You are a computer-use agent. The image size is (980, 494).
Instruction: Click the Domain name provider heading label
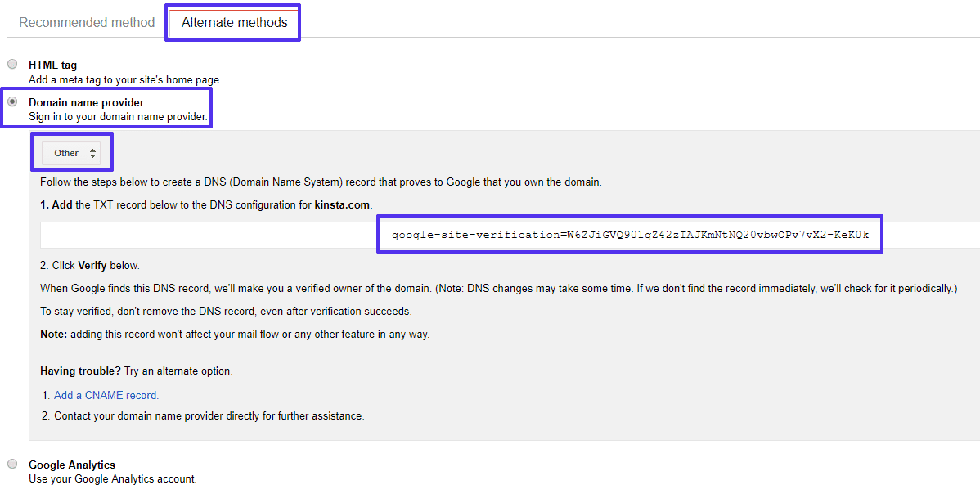(86, 102)
